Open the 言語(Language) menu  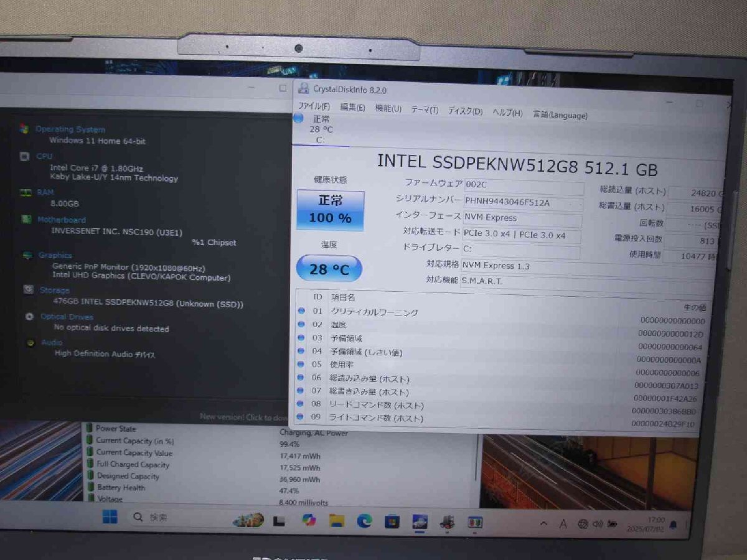(x=560, y=114)
